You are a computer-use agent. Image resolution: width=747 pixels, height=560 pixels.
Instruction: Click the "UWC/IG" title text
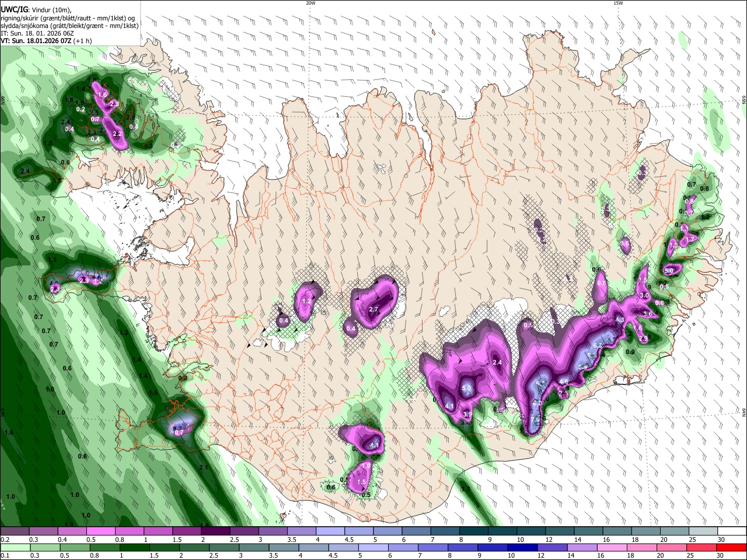(x=14, y=9)
